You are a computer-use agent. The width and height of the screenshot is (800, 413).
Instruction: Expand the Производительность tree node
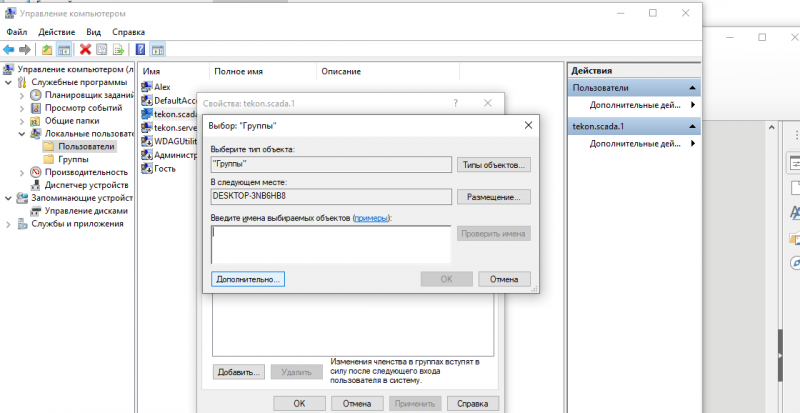point(22,172)
